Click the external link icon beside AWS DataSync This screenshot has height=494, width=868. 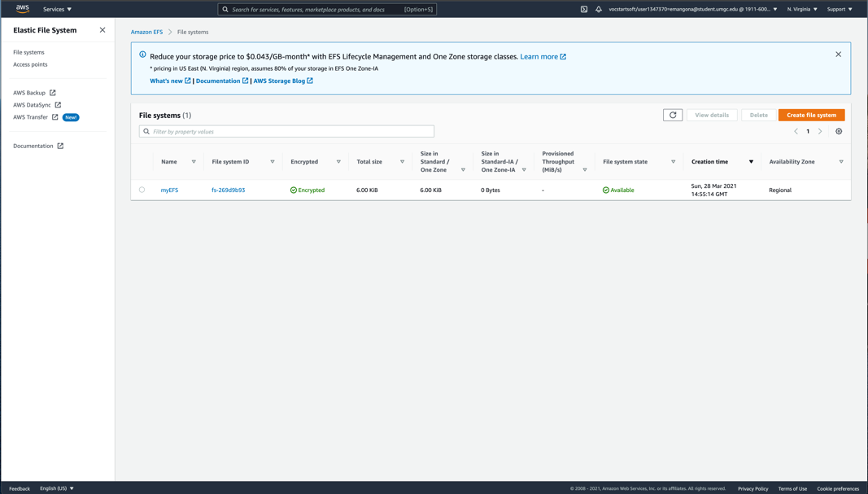click(58, 105)
